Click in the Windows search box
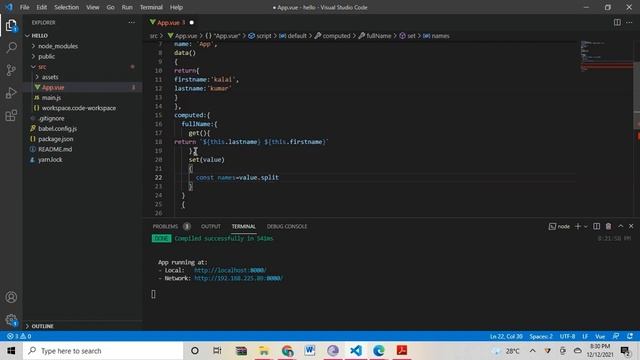 tap(103, 351)
